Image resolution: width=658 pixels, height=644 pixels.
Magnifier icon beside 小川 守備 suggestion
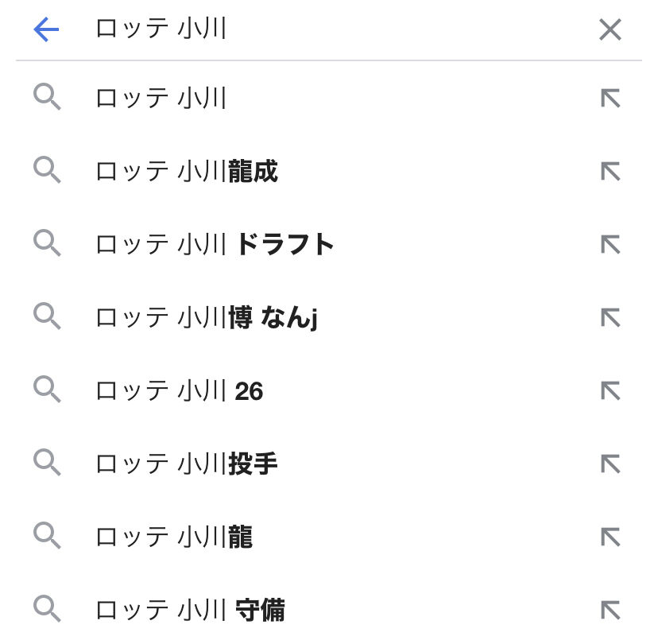pos(47,608)
